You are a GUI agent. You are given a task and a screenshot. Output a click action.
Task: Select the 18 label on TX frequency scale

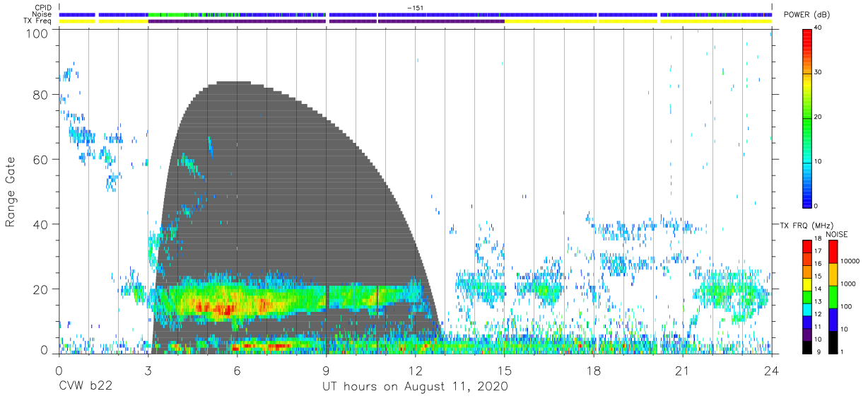click(819, 238)
